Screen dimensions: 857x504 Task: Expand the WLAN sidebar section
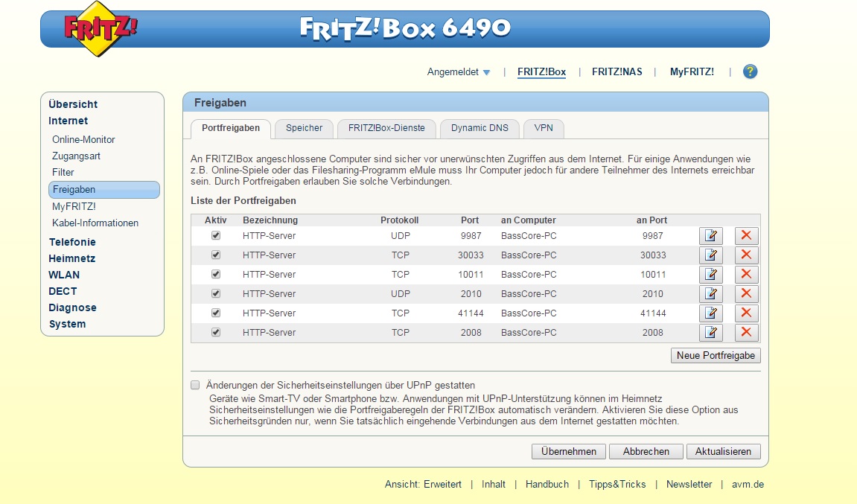click(64, 275)
